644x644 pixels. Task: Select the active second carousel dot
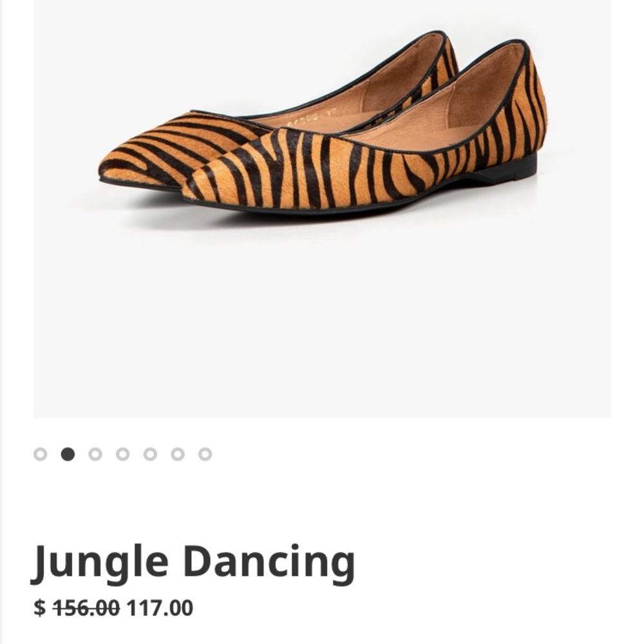pos(68,455)
